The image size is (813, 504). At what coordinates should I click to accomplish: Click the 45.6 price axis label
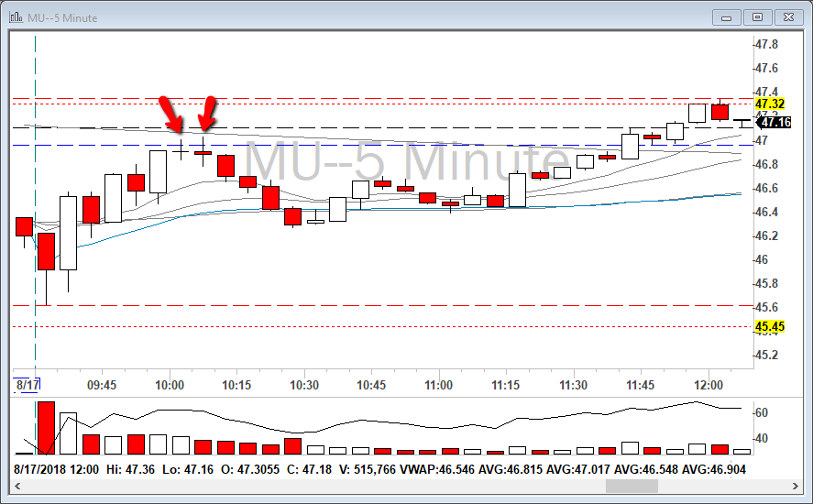pos(766,308)
